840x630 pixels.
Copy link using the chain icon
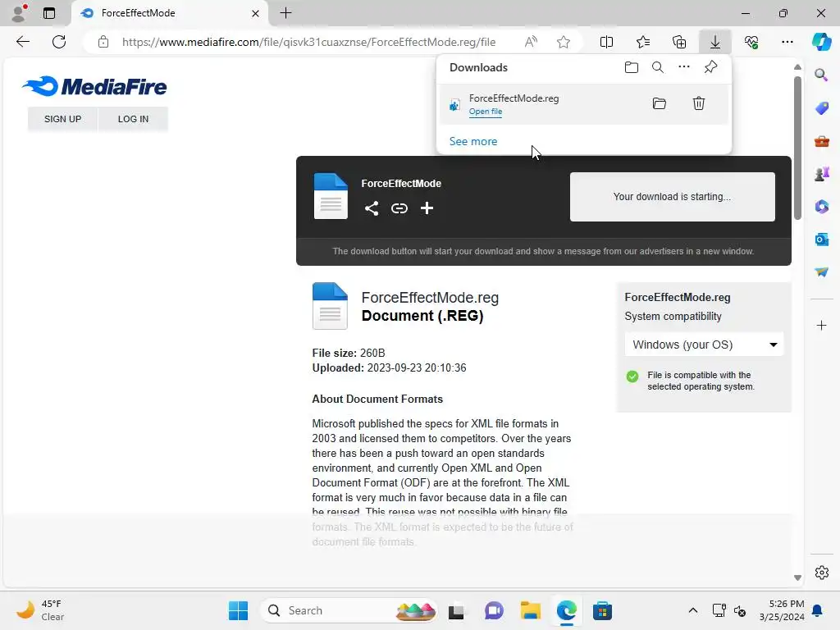399,208
